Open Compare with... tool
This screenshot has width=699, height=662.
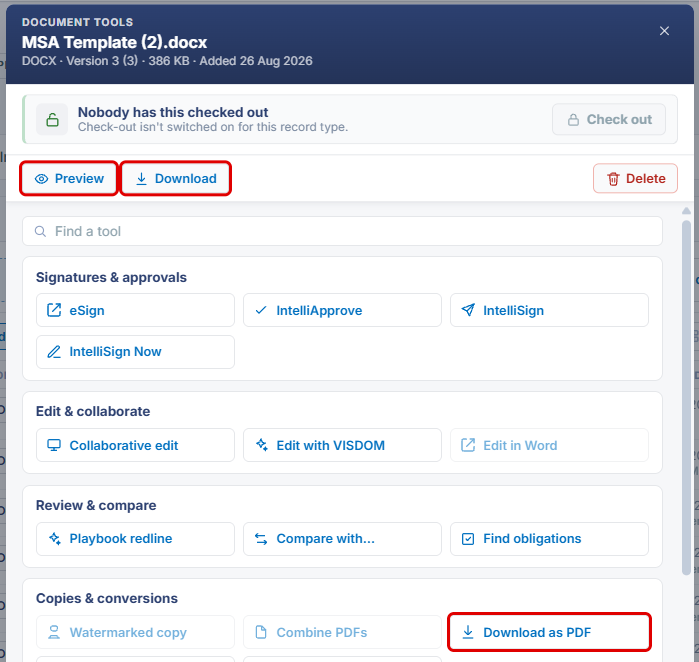point(342,539)
